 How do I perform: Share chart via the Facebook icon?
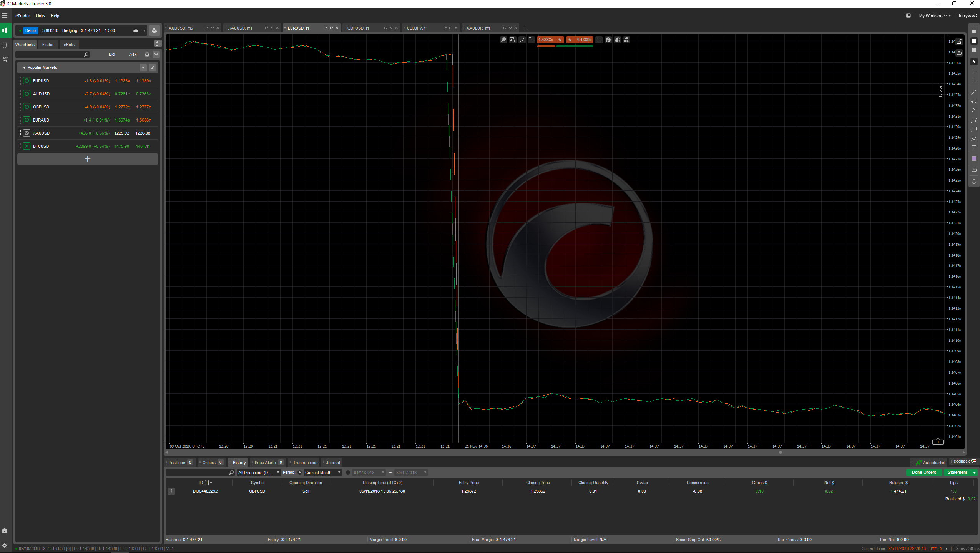point(608,40)
